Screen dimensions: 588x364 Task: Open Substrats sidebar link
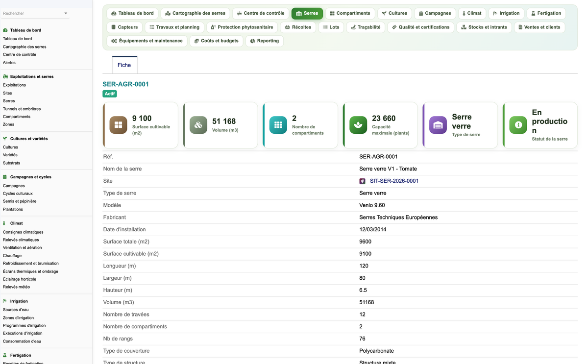(x=11, y=163)
